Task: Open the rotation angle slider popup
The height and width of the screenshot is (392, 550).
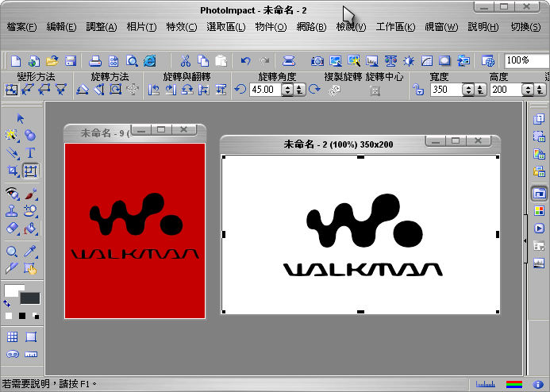Action: click(x=299, y=90)
